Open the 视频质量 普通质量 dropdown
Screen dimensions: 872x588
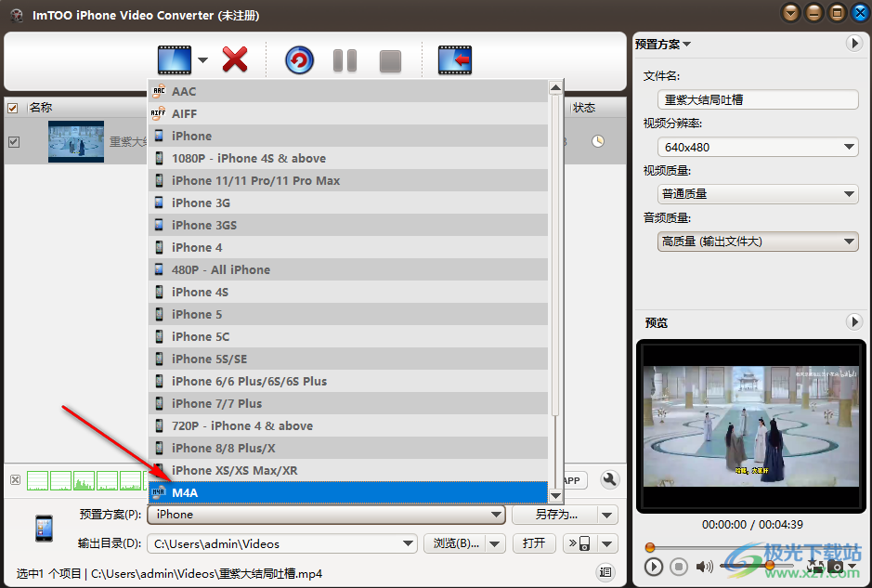(x=757, y=193)
